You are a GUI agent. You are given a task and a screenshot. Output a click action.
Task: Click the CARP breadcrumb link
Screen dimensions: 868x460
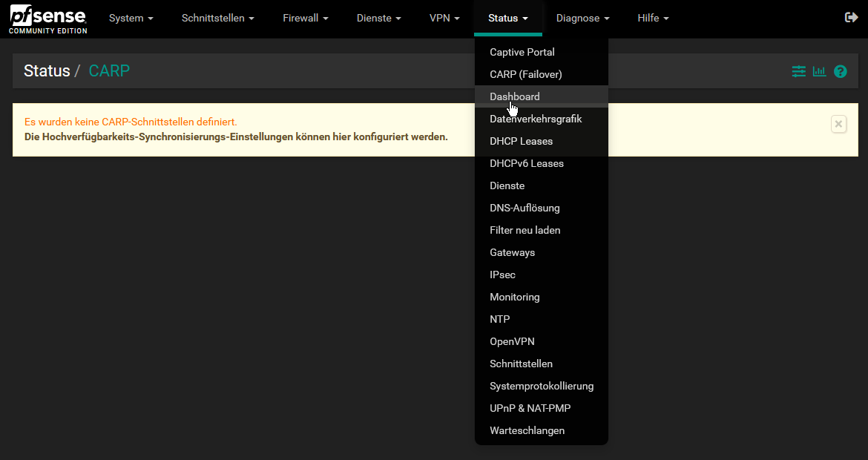[x=109, y=70]
